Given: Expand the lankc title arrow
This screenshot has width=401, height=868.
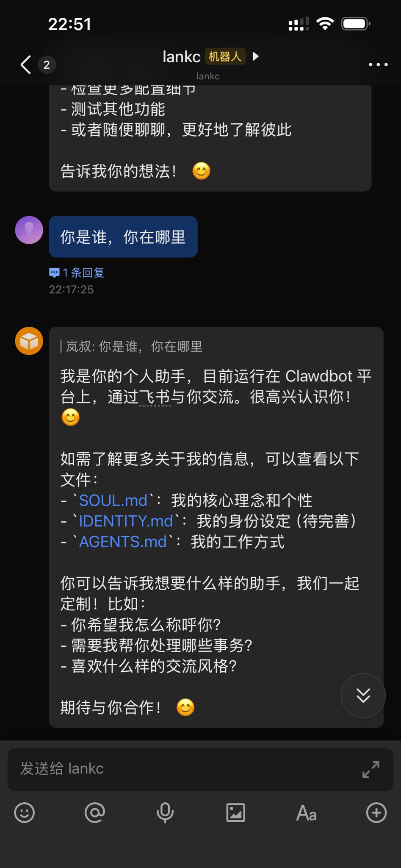Looking at the screenshot, I should pos(255,56).
